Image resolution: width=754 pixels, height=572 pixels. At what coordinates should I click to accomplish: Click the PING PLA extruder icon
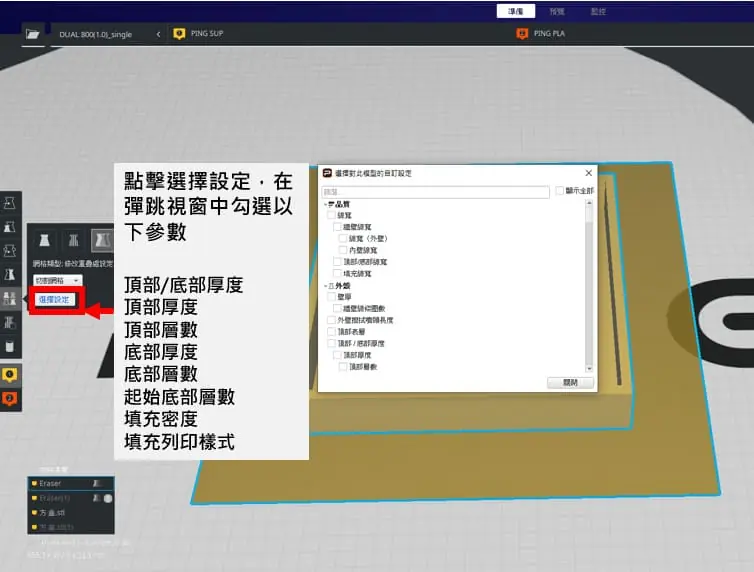(522, 34)
